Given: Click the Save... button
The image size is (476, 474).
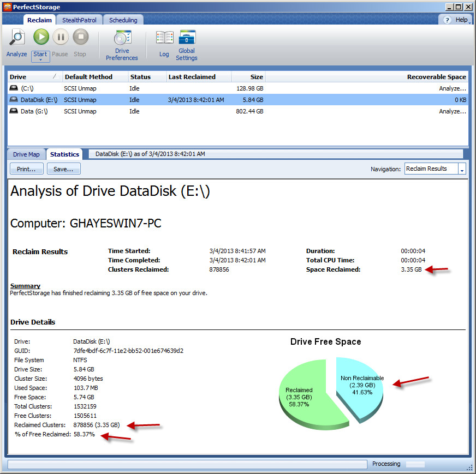Looking at the screenshot, I should tap(64, 169).
